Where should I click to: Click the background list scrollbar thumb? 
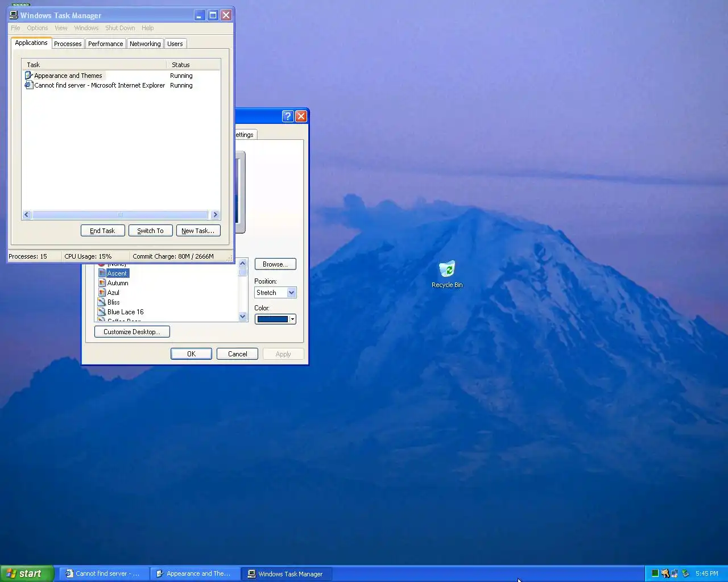243,272
